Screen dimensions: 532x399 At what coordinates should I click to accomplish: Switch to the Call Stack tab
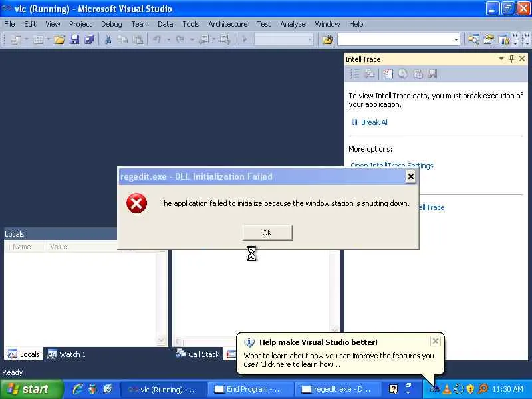pyautogui.click(x=198, y=354)
